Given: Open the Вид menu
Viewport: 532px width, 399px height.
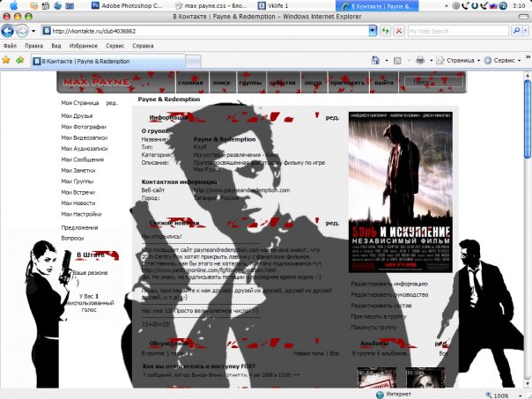Looking at the screenshot, I should [56, 46].
